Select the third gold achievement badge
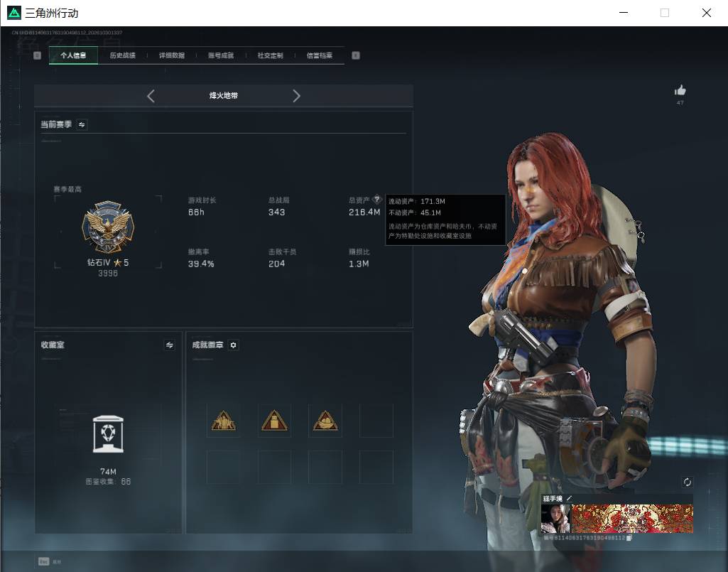This screenshot has width=728, height=572. point(325,421)
